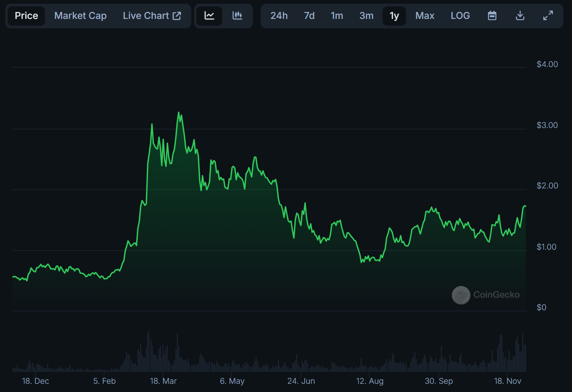The height and width of the screenshot is (392, 572).
Task: Download the chart data
Action: (x=520, y=16)
